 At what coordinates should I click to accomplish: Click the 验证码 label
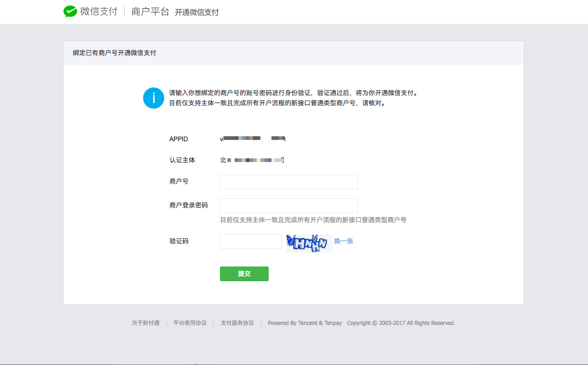[x=179, y=241]
